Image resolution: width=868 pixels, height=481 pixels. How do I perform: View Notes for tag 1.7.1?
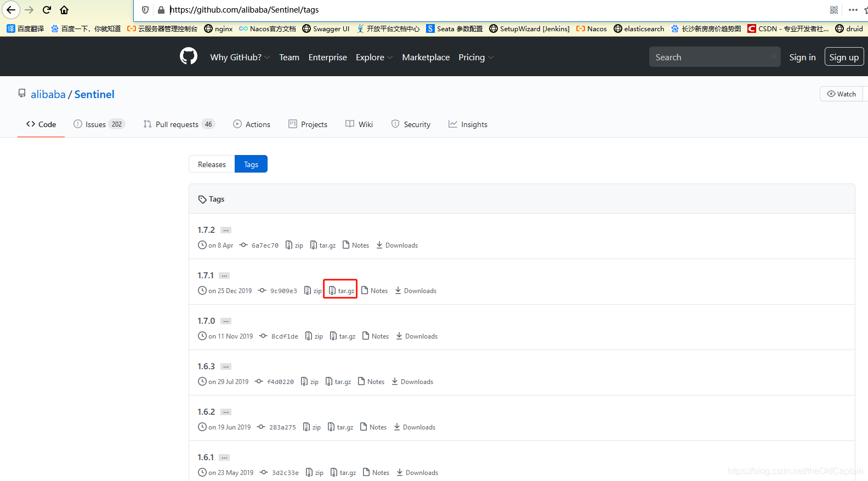click(375, 291)
